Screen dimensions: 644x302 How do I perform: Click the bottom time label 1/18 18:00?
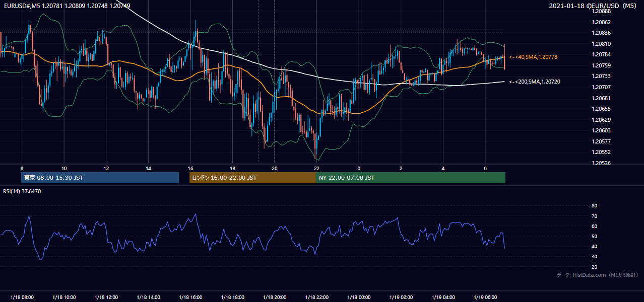(232, 297)
